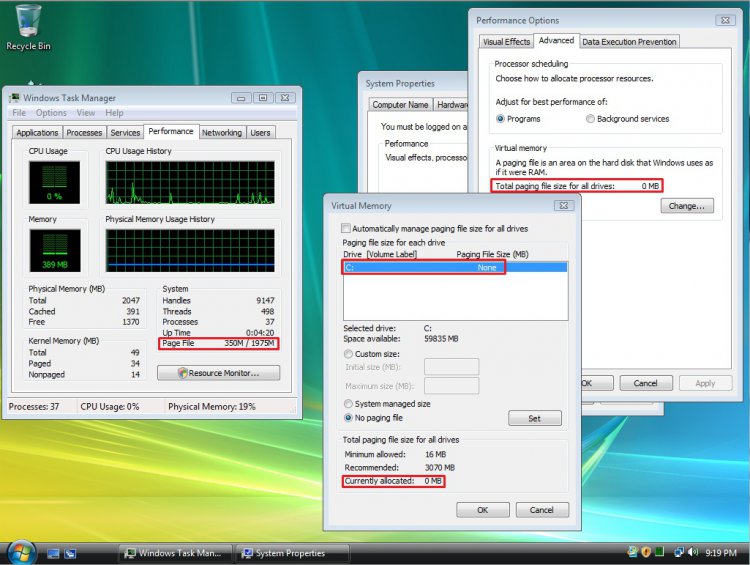This screenshot has height=565, width=750.
Task: Click Processes: 37 status bar entry
Action: (x=34, y=407)
